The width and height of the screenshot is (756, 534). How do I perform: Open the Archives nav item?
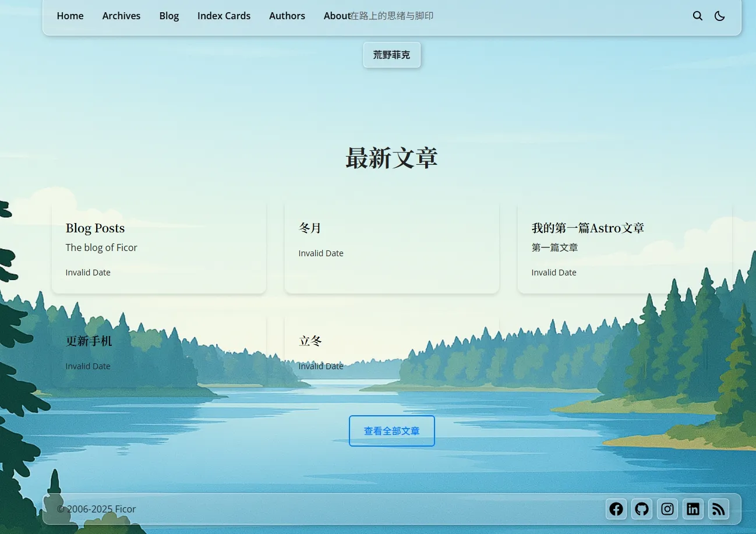pos(121,16)
